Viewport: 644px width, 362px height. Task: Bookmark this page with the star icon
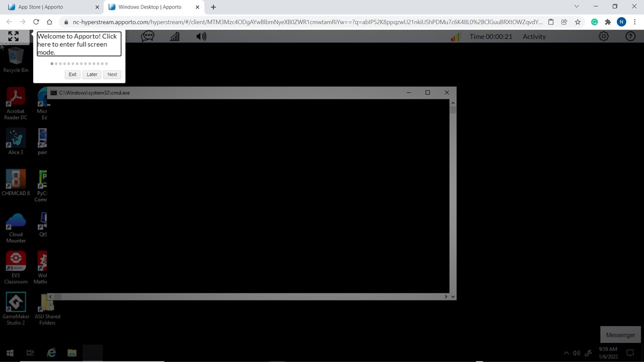(578, 22)
